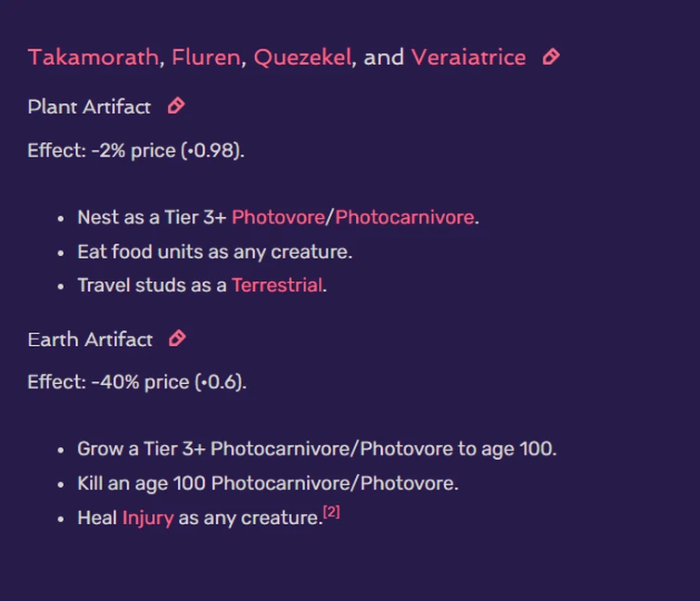Click the "Effect: -2% price" line
The height and width of the screenshot is (601, 700).
tap(135, 150)
